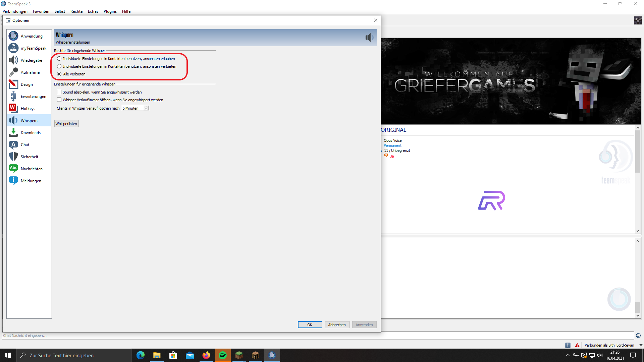Viewport: 644px width, 362px height.
Task: Increase the '5 Minuten' spinner value
Action: click(x=146, y=107)
